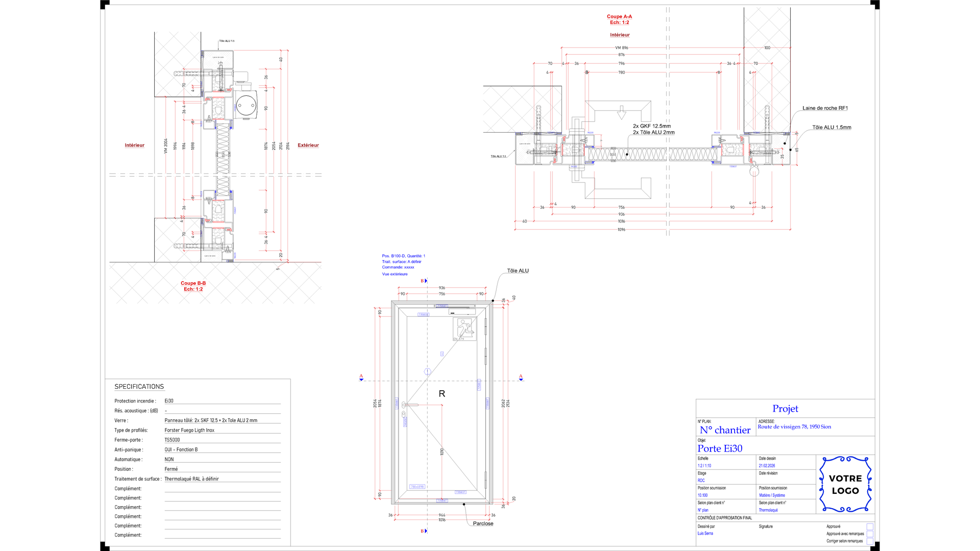Click the Protection incendie Ei30 field

click(169, 401)
